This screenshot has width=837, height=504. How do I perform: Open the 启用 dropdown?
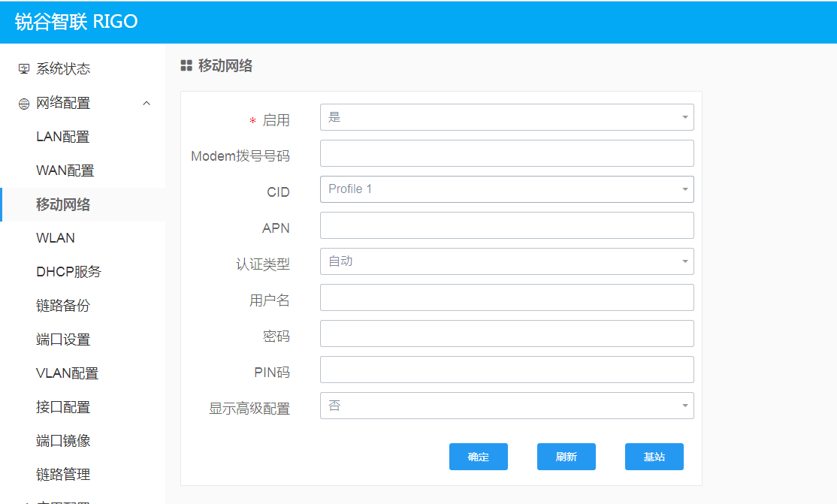tap(506, 117)
